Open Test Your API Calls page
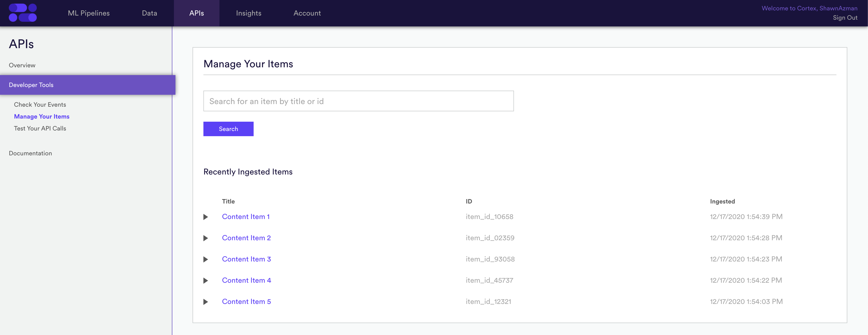 tap(40, 128)
